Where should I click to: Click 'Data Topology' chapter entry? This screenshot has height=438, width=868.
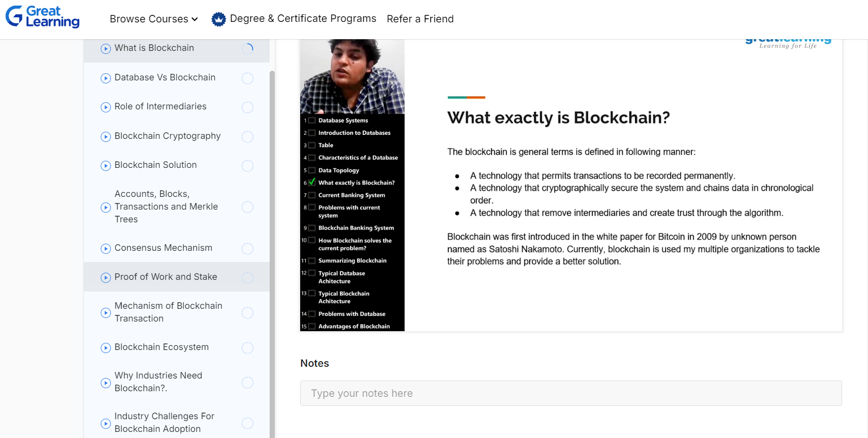point(338,170)
